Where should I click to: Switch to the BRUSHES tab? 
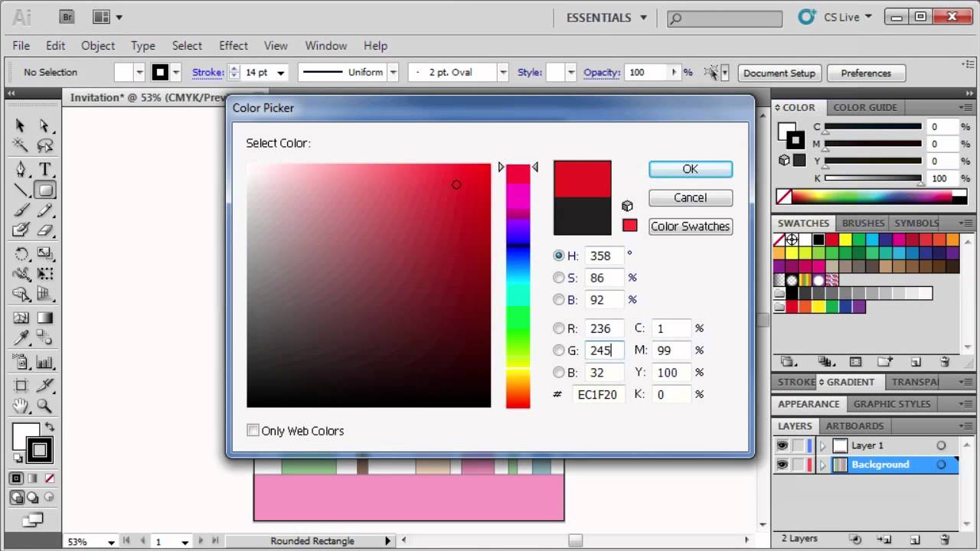[x=863, y=223]
